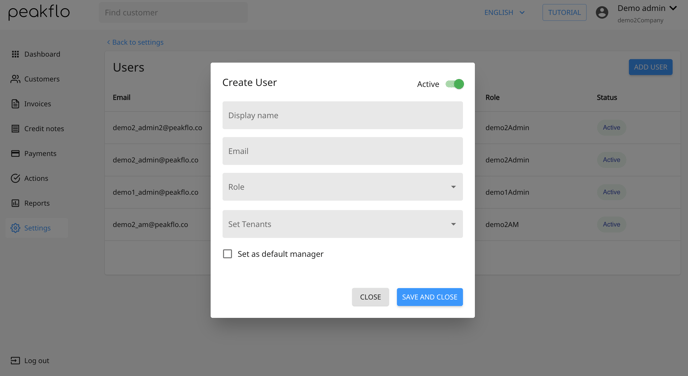Image resolution: width=688 pixels, height=376 pixels.
Task: Expand the Demo admin account menu
Action: pyautogui.click(x=647, y=8)
